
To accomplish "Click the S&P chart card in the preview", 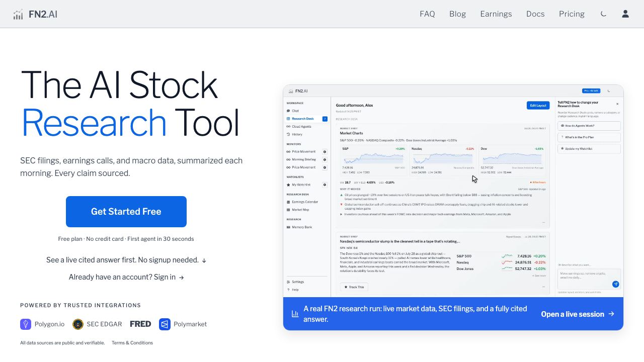I will point(373,160).
